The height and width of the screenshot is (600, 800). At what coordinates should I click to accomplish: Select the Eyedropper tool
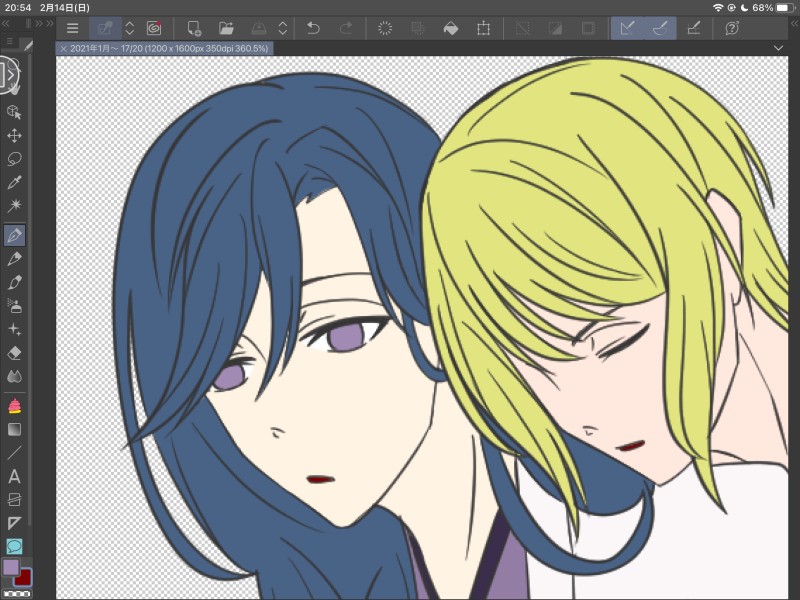click(14, 182)
